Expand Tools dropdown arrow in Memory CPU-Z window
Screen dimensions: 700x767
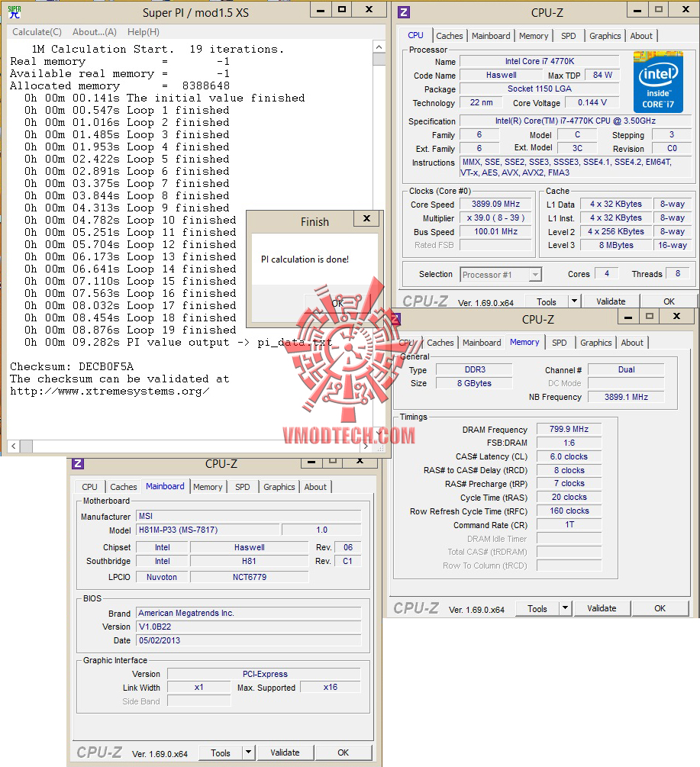tap(565, 608)
